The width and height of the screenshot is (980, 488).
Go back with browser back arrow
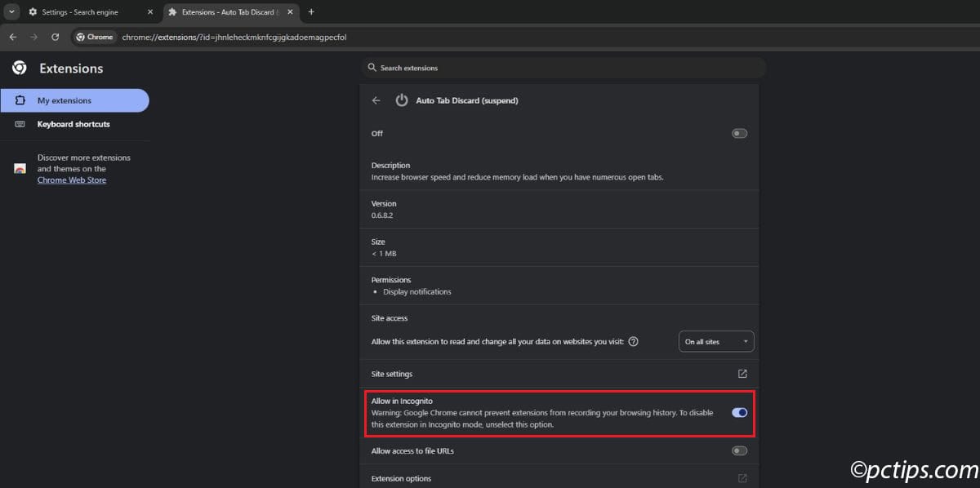pos(12,37)
